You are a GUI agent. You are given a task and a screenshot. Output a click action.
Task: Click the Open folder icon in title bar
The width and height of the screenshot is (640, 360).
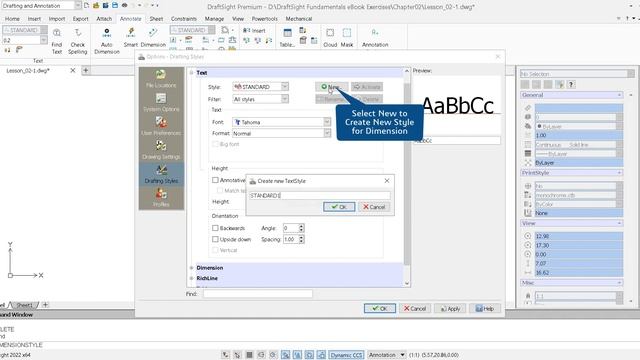tap(96, 6)
